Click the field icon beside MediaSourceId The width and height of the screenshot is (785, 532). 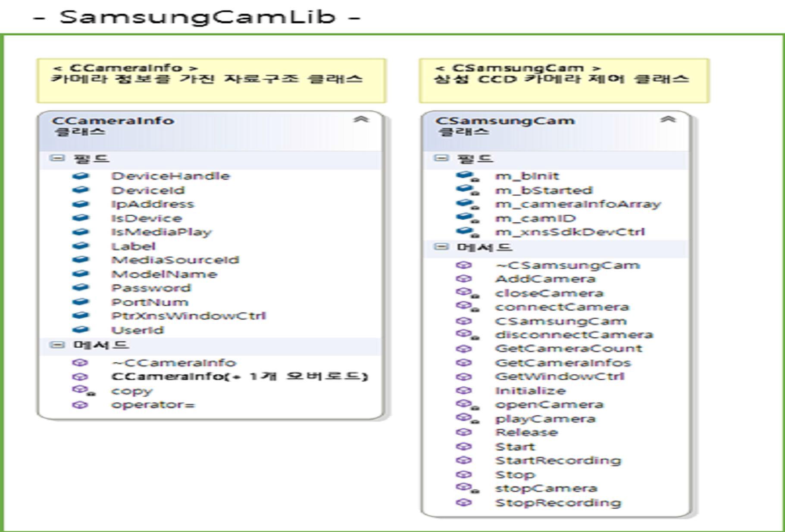tap(81, 260)
